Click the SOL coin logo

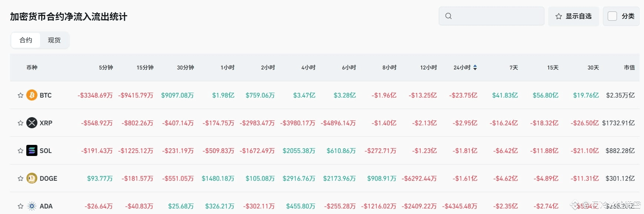coord(32,150)
